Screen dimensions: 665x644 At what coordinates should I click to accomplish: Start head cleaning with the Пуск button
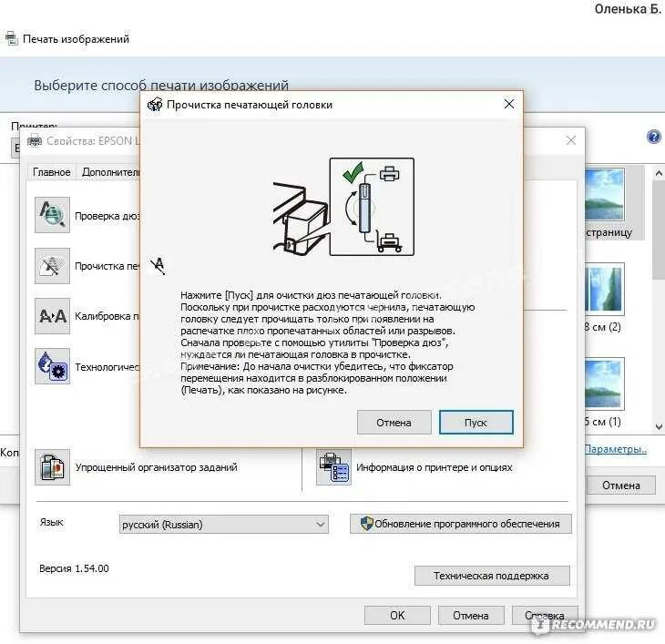tap(476, 423)
